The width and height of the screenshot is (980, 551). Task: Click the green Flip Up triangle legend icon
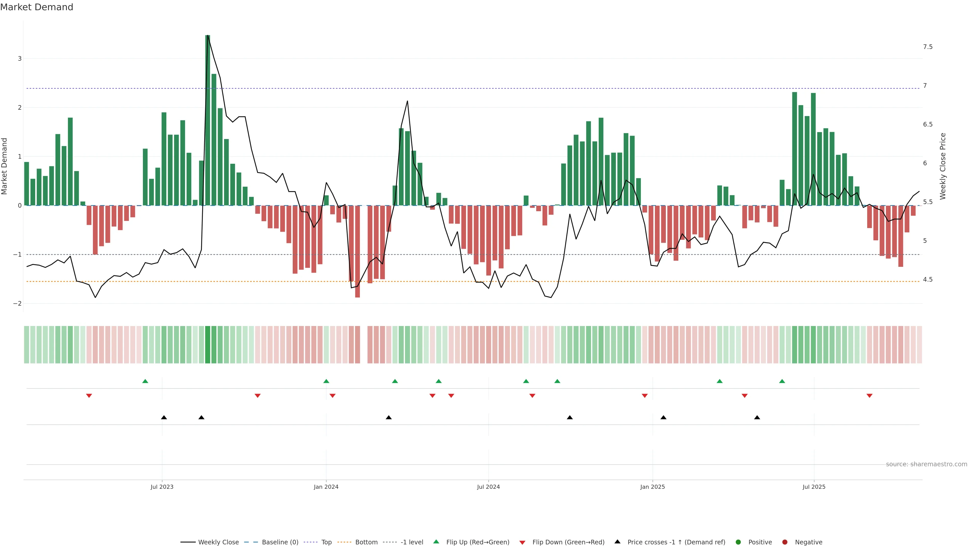tap(436, 542)
